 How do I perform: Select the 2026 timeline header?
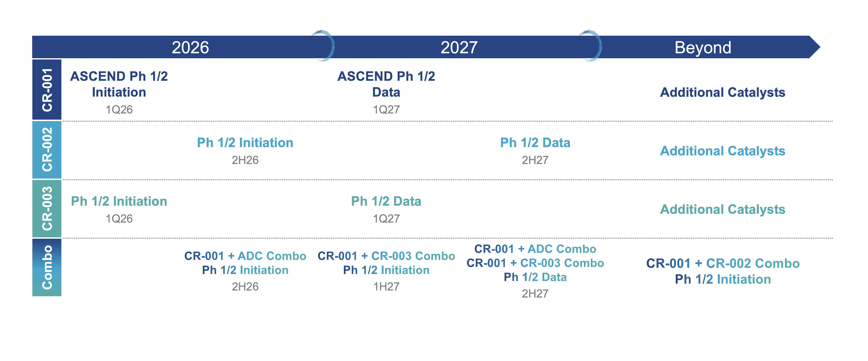tap(190, 47)
